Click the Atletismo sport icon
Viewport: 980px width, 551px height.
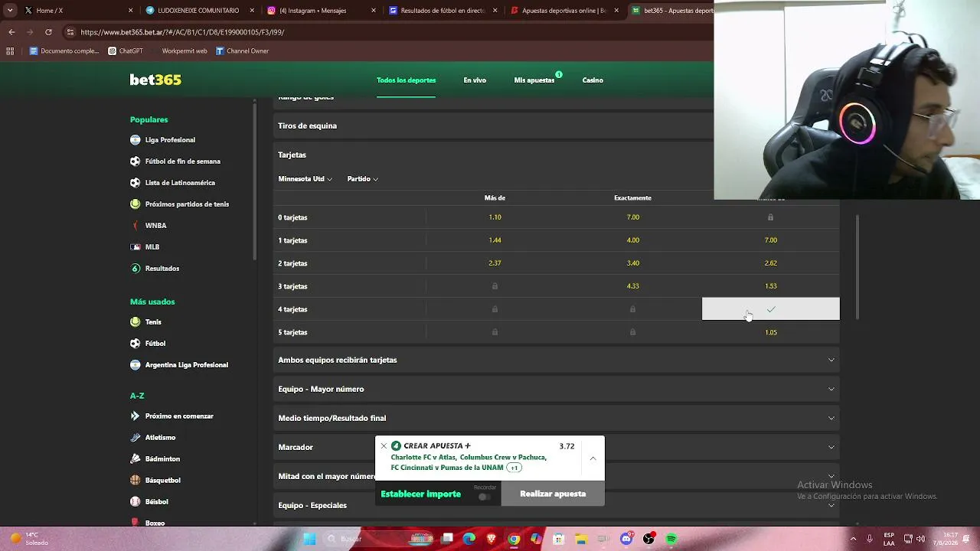[x=136, y=438]
